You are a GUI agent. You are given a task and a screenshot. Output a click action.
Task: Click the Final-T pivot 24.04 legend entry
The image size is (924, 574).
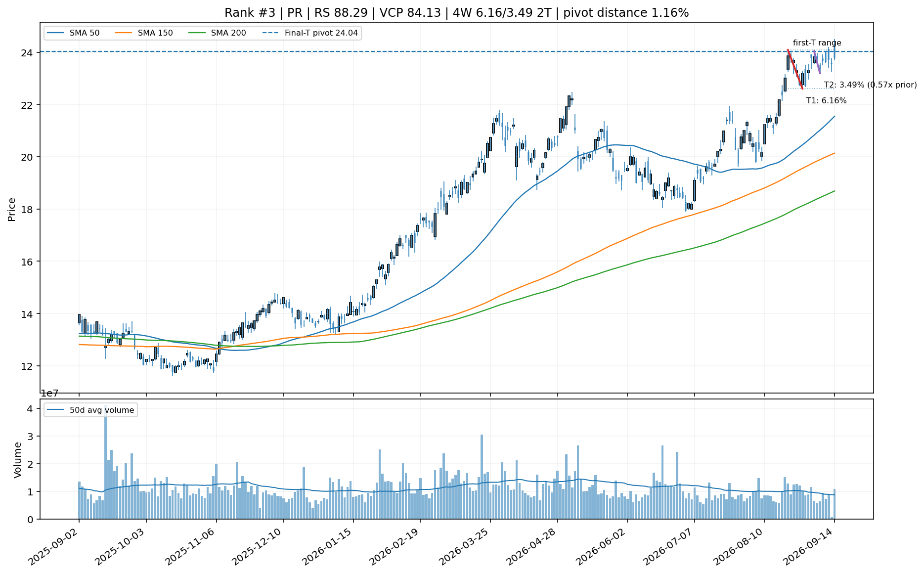point(310,33)
